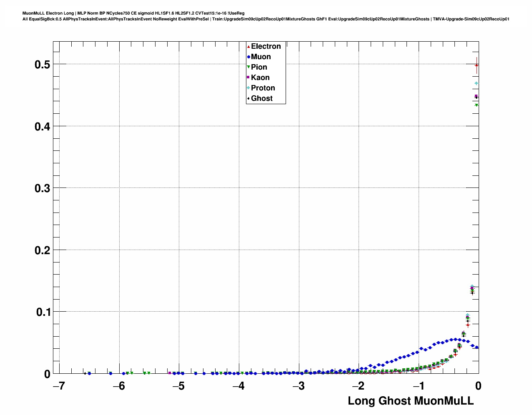Click the y-axis tick label 0.3

tap(42, 188)
